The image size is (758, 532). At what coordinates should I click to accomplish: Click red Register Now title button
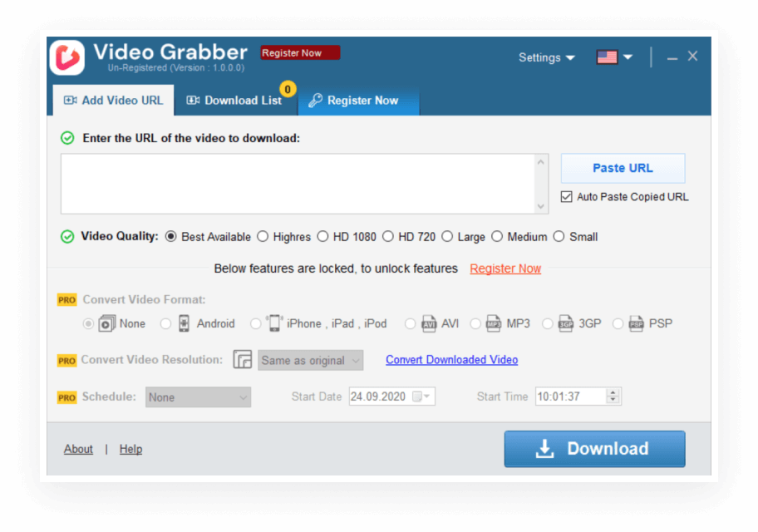point(300,52)
